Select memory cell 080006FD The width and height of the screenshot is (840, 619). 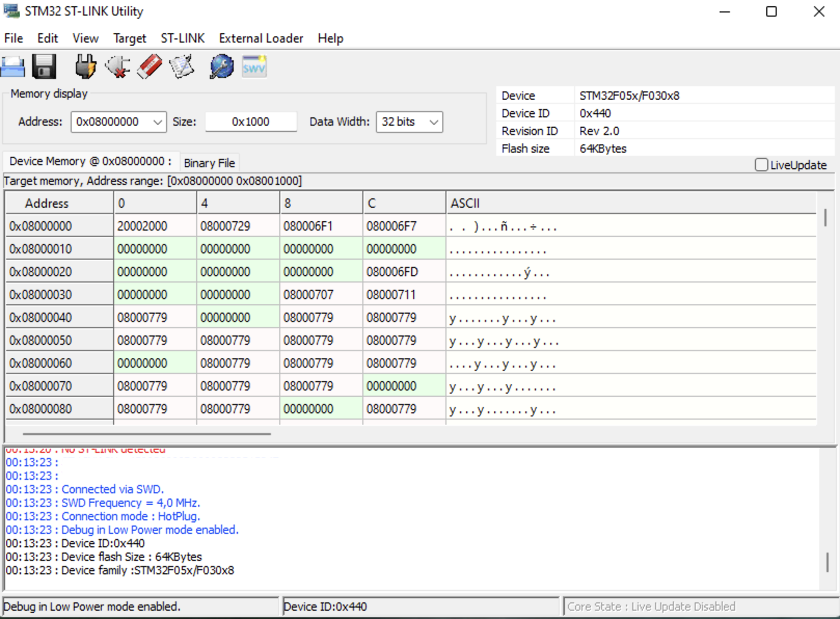click(404, 272)
